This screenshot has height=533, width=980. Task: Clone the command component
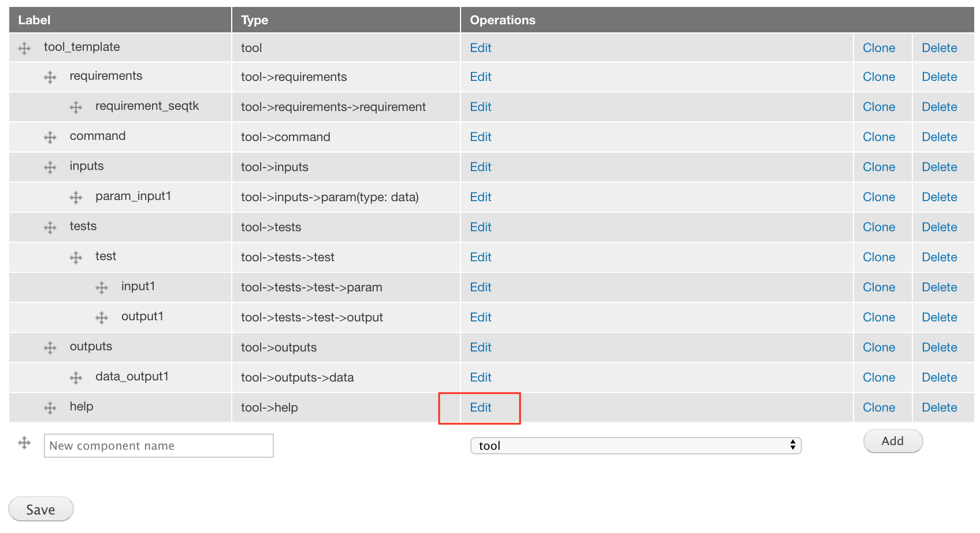coord(879,137)
